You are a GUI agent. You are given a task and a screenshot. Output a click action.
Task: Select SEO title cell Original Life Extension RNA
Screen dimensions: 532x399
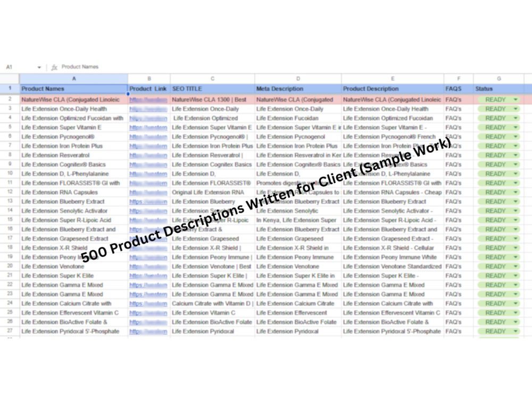[x=212, y=193]
